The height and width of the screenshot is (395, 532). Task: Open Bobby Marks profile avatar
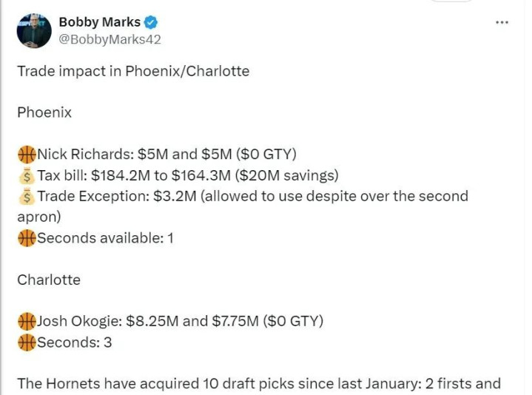(x=34, y=31)
